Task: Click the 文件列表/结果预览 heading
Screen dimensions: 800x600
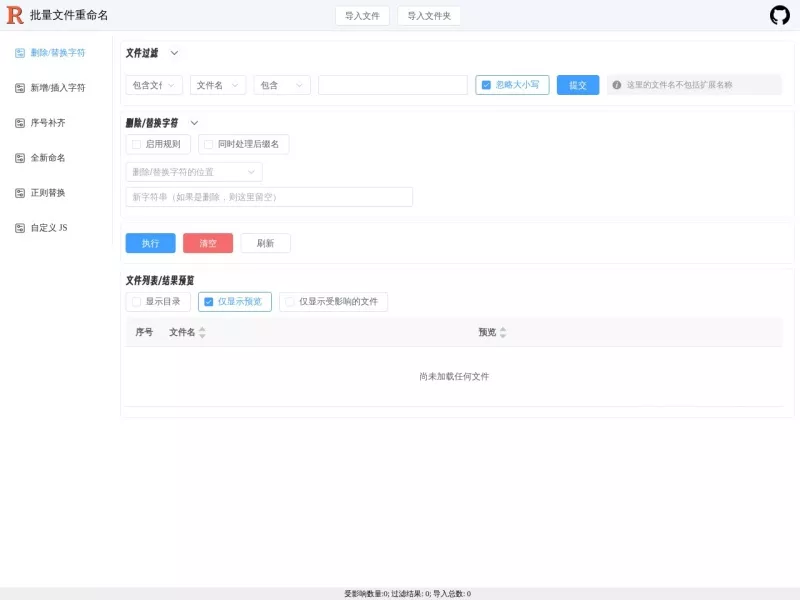Action: click(x=160, y=281)
